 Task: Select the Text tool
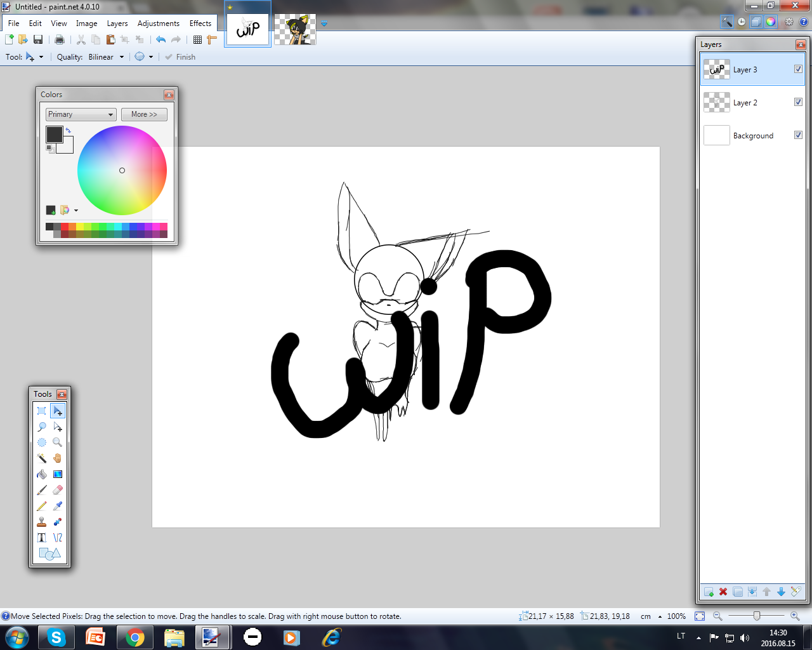tap(42, 538)
